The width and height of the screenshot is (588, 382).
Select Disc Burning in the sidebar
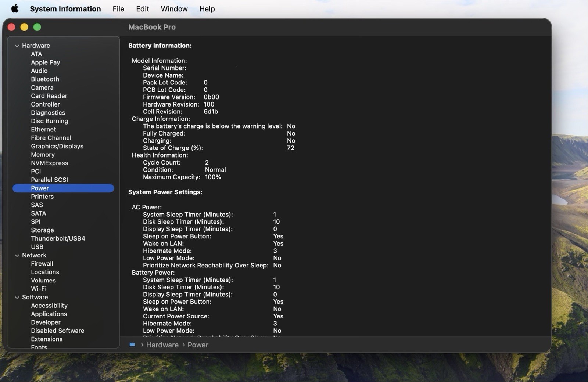click(50, 121)
